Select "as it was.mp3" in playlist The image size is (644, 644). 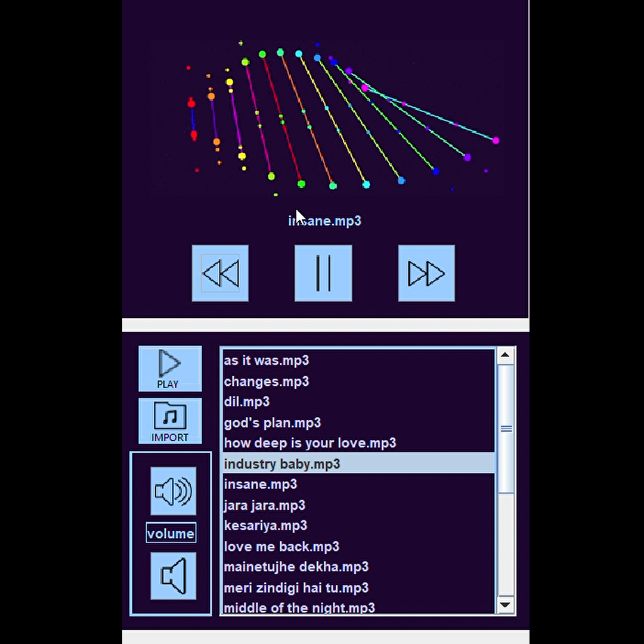click(x=267, y=361)
